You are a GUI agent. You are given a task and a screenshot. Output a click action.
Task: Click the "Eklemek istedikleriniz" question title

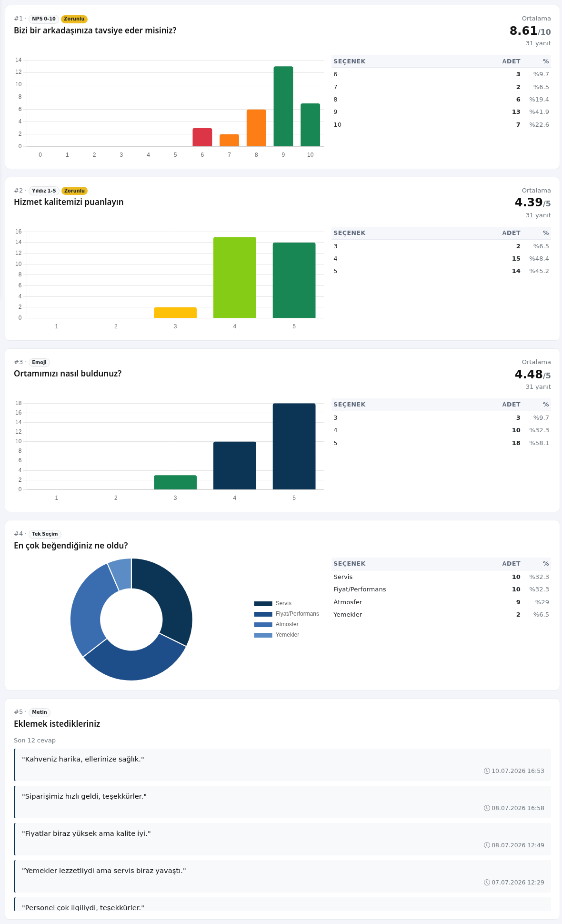pos(57,724)
